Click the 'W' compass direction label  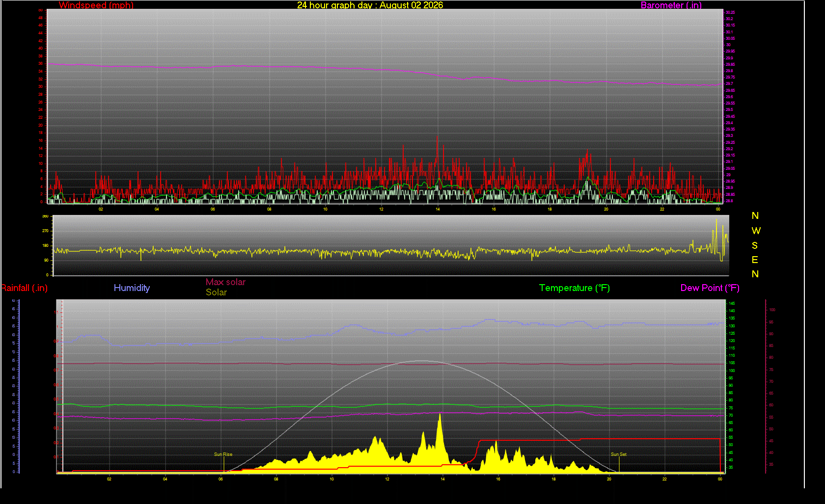pyautogui.click(x=756, y=231)
